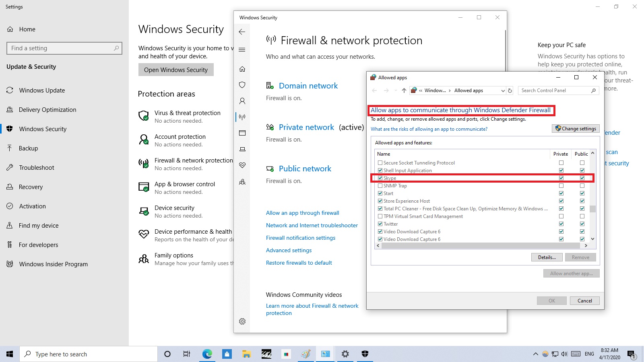This screenshot has width=644, height=362.
Task: Click horizontal scrollbar right arrow in list
Action: [x=586, y=245]
